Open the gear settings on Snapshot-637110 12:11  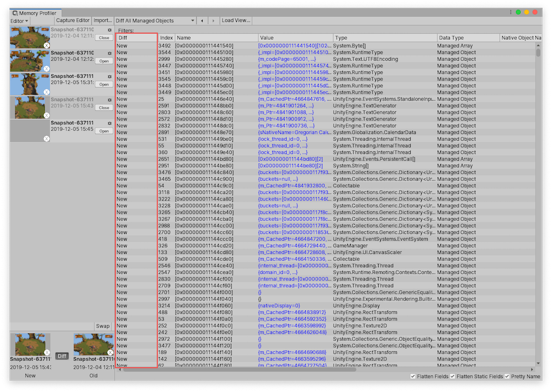coord(109,30)
